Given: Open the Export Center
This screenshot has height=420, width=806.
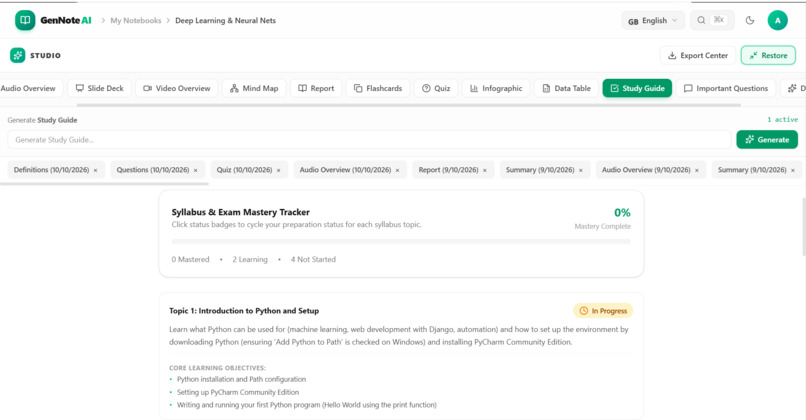Looking at the screenshot, I should 698,56.
